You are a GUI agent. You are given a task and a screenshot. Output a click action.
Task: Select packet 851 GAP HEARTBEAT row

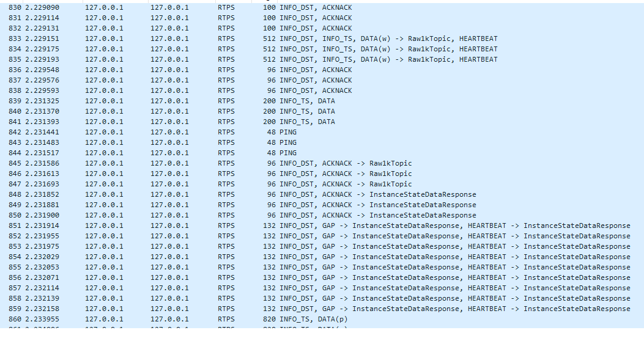[x=322, y=226]
